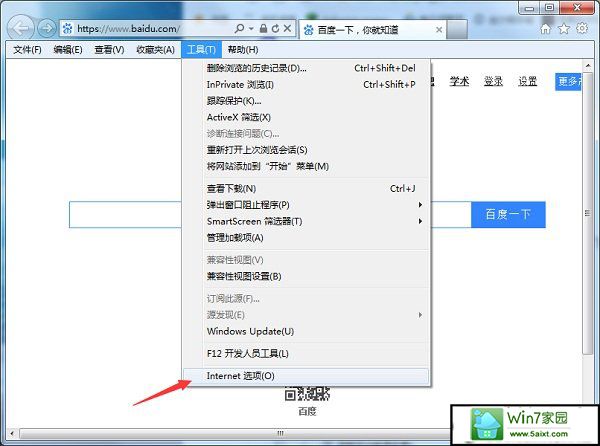Open the 文件(F) menu
Screen dimensions: 600x446
coord(27,50)
